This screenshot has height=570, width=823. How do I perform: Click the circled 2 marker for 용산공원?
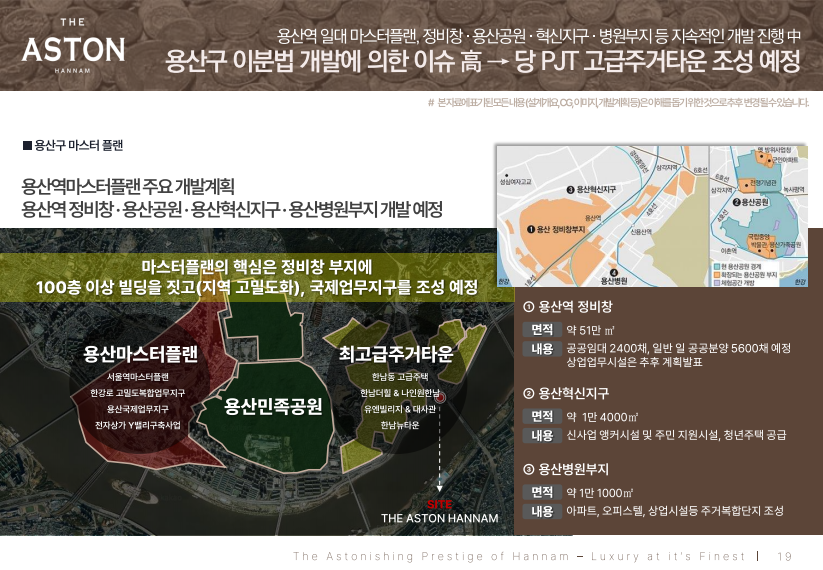[736, 201]
